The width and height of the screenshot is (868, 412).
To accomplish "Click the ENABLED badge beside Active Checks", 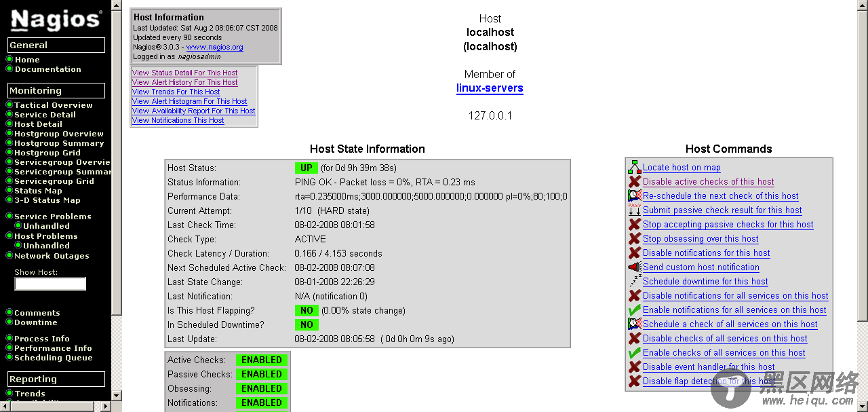I will point(262,360).
